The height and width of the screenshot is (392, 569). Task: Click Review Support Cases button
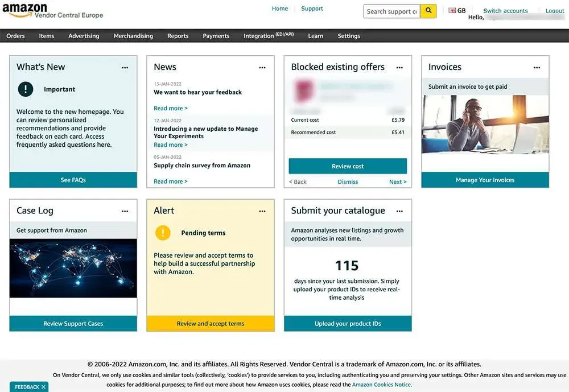(73, 323)
